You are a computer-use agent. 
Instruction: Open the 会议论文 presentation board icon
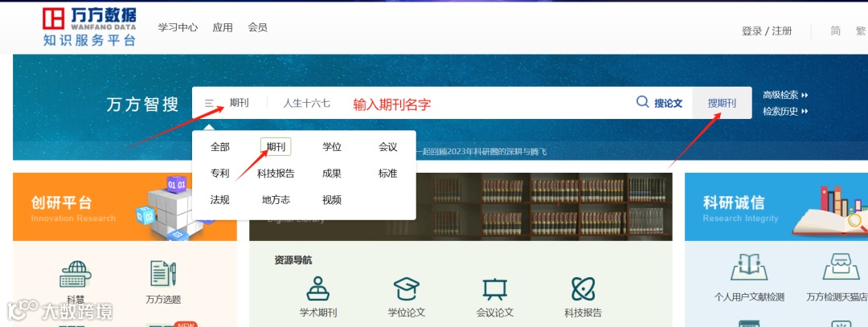click(x=495, y=288)
